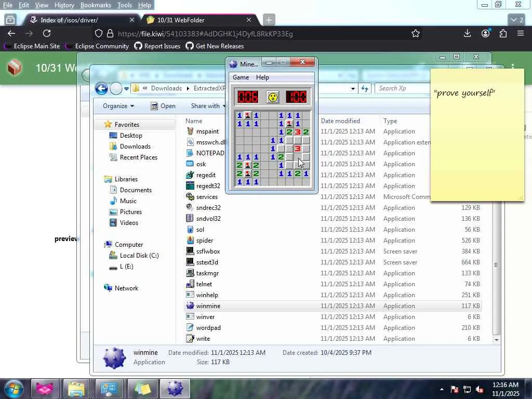Viewport: 532px width, 399px height.
Task: Select the taskmgr file icon
Action: pos(190,273)
